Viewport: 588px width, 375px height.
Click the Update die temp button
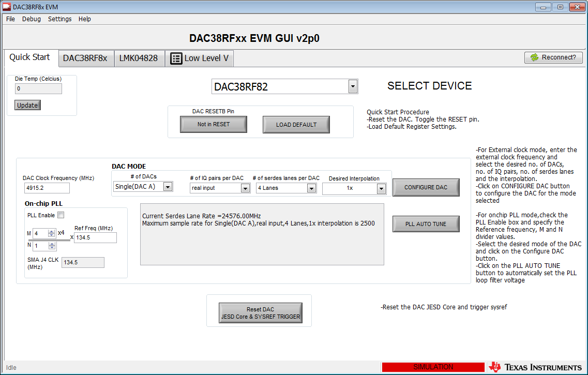27,105
